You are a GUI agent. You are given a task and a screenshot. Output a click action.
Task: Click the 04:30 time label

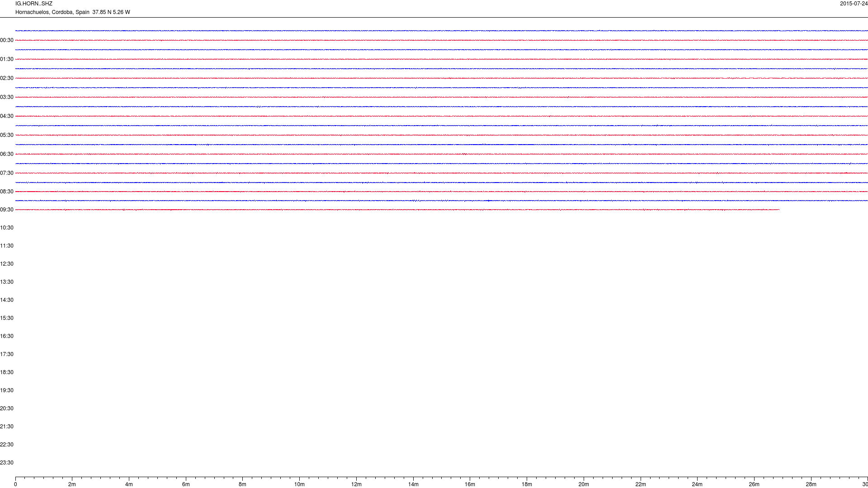point(7,116)
